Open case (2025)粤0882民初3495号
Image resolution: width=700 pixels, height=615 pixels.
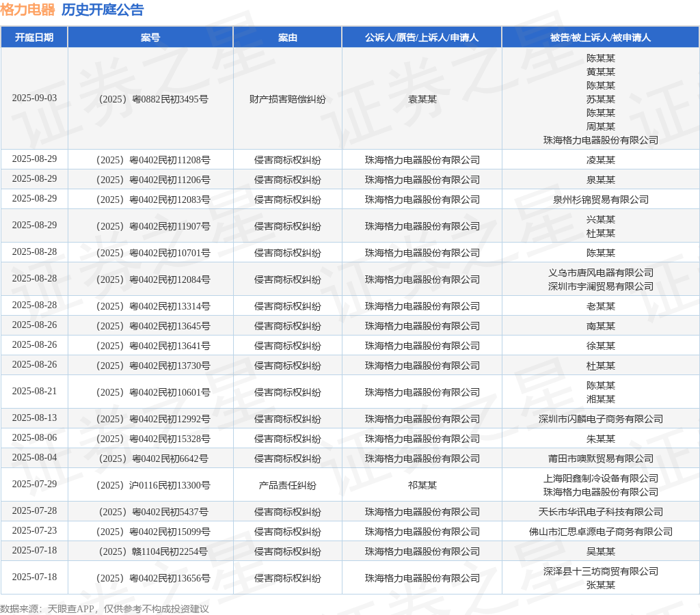click(150, 99)
